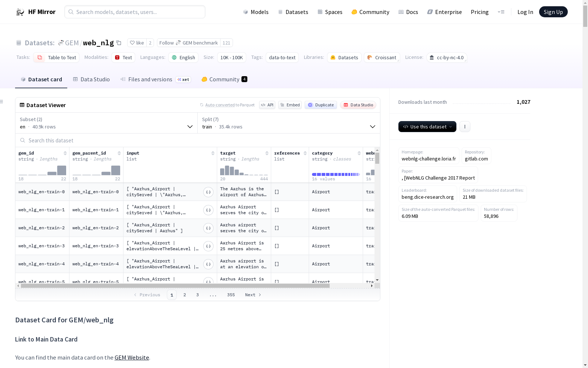Viewport: 588px width, 368px height.
Task: Expand JSON for web_nlg_en-train-1 input cell
Action: [208, 210]
